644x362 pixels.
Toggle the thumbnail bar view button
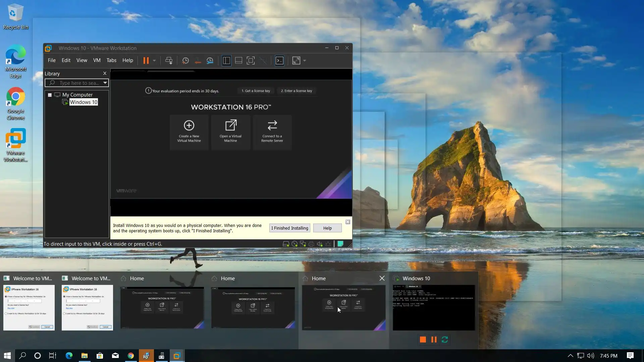(238, 61)
